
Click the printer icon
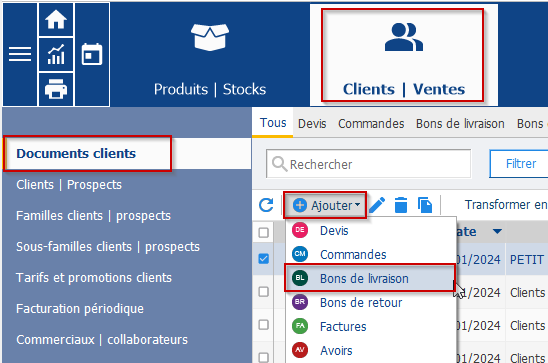click(x=56, y=89)
